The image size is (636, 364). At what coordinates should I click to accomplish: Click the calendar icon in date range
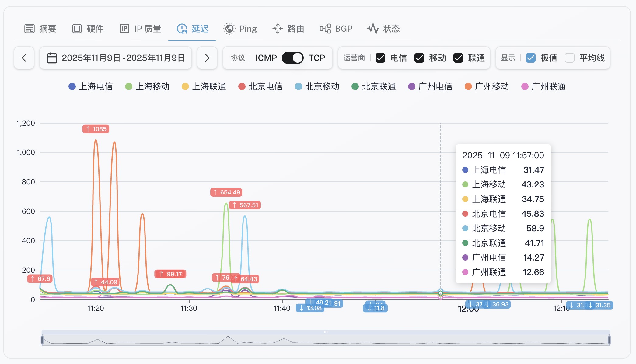click(52, 58)
